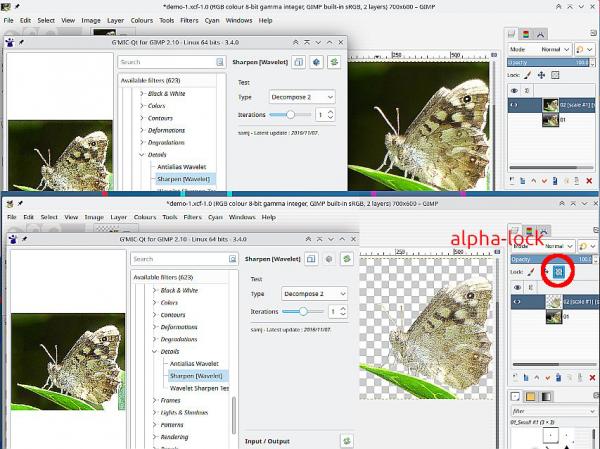Collapse Details category in lower filter tree
Viewport: 600px width, 449px height.
[154, 351]
